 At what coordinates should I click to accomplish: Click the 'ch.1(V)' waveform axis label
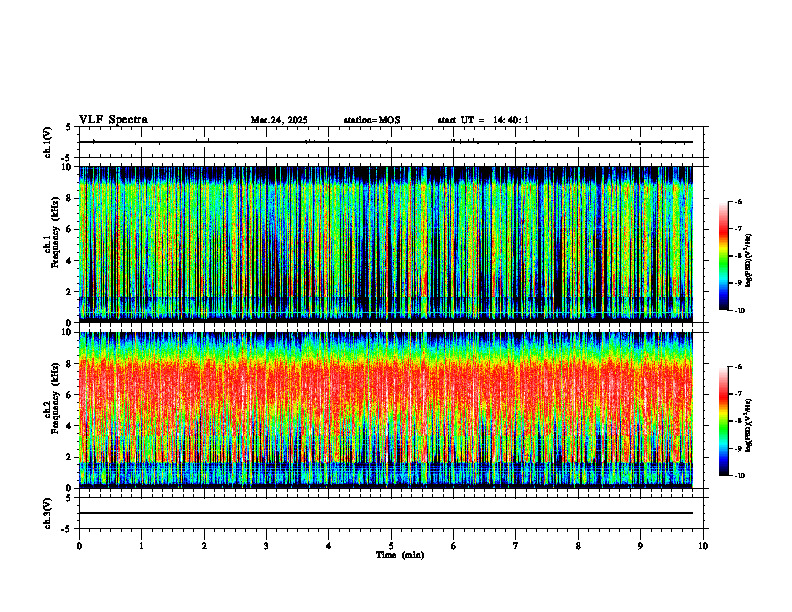pyautogui.click(x=48, y=142)
